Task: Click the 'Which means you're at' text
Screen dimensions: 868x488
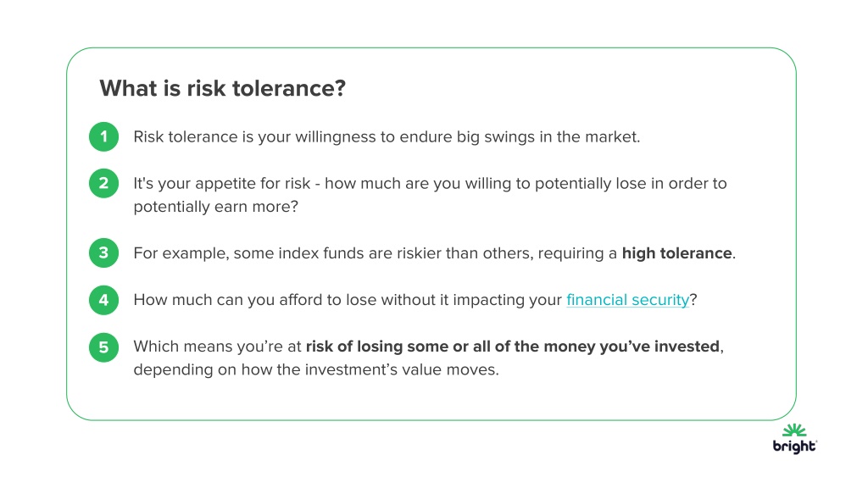Action: [x=217, y=347]
